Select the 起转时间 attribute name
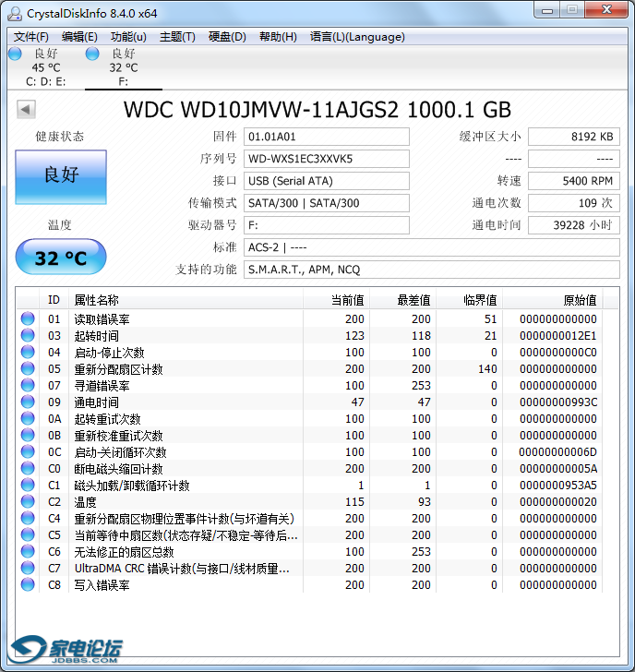635x672 pixels. pos(96,336)
